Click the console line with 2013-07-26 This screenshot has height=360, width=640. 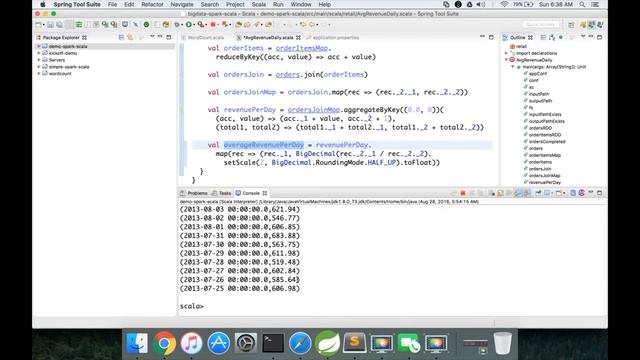coord(240,280)
